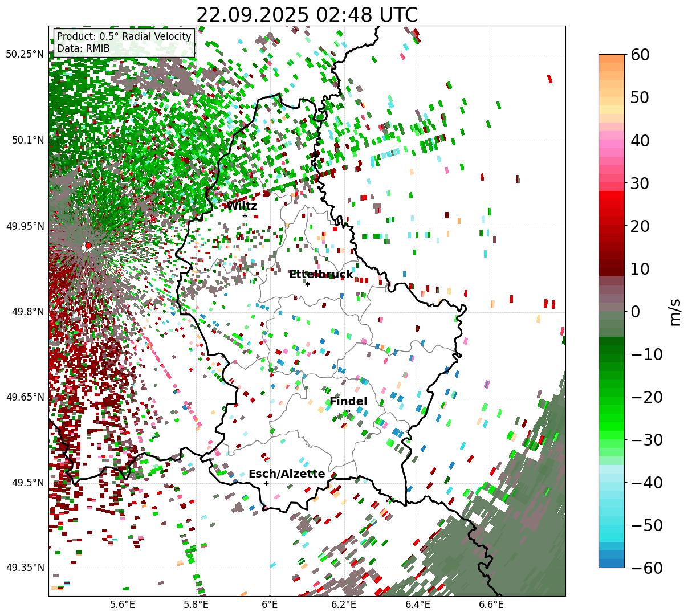The image size is (688, 616).
Task: Click the Data: RMIB annotation
Action: (x=83, y=48)
